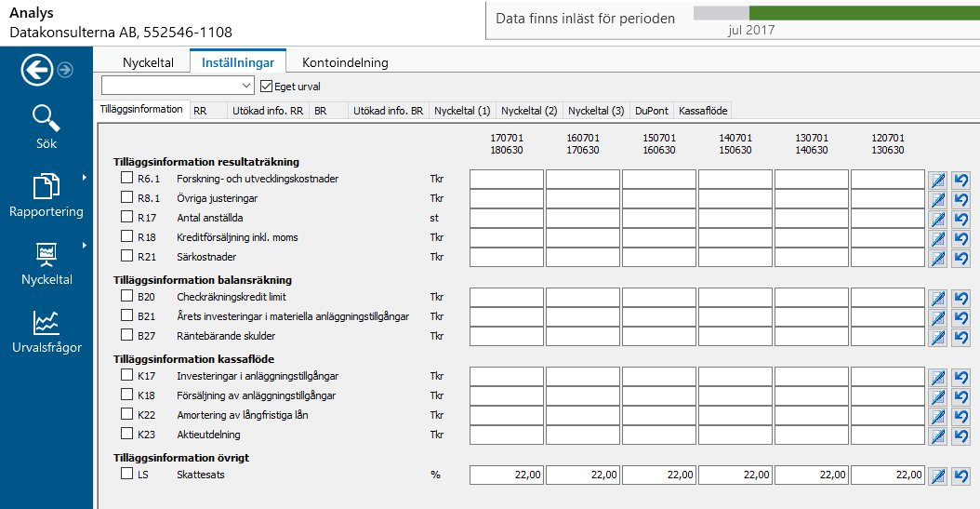
Task: Reset row K18 Försäljning av anläggningstillgångar
Action: pos(961,396)
